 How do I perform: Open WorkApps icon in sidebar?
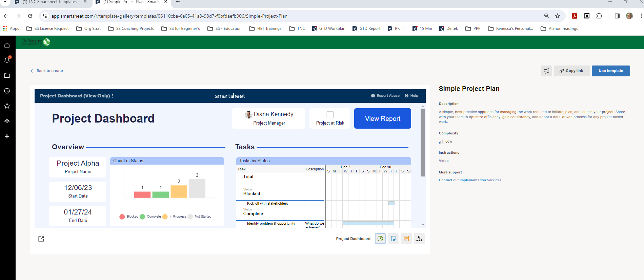[x=7, y=121]
